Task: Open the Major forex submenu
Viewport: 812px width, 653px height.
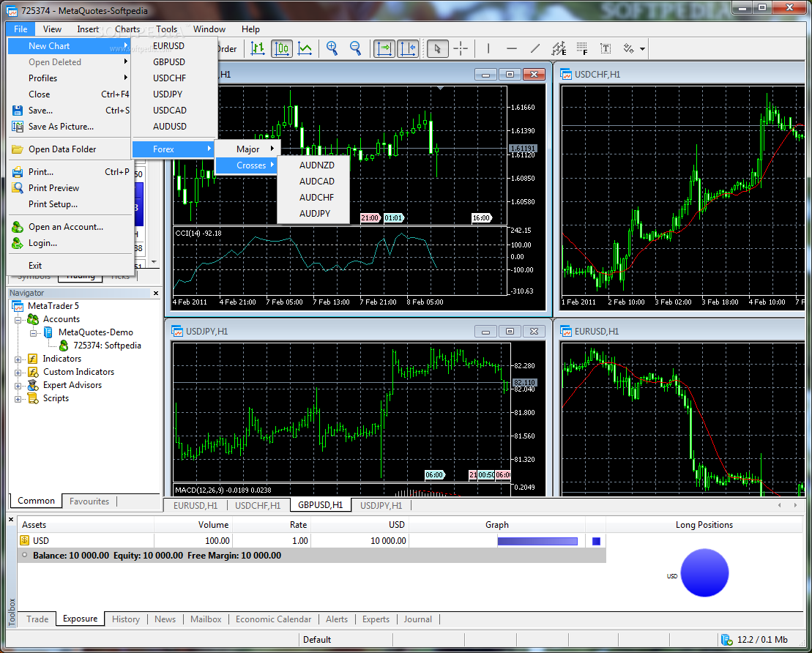Action: click(x=247, y=149)
